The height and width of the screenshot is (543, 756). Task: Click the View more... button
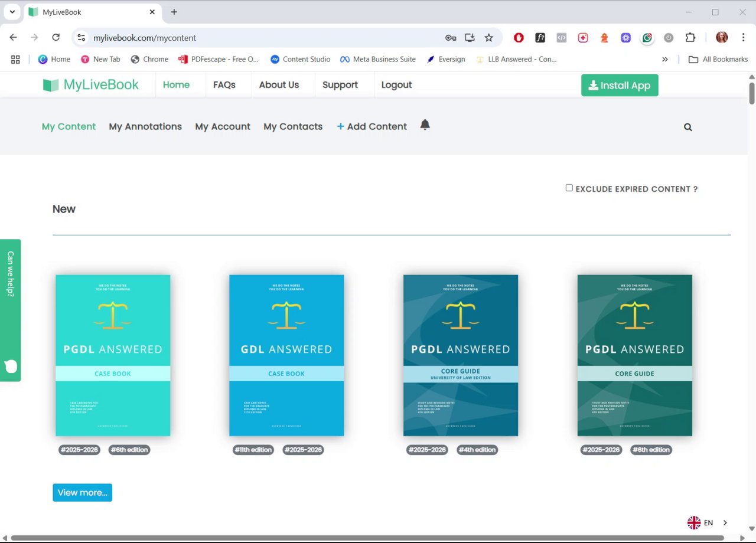[82, 493]
